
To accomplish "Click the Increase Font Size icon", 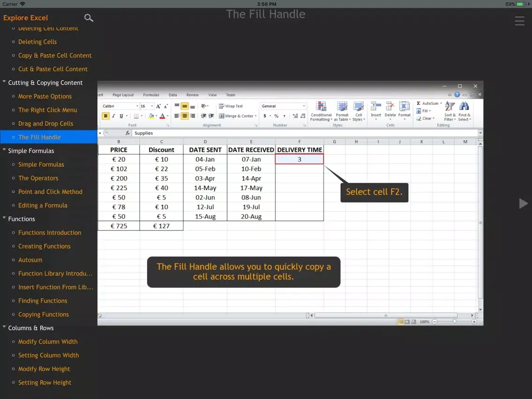I will (x=158, y=106).
